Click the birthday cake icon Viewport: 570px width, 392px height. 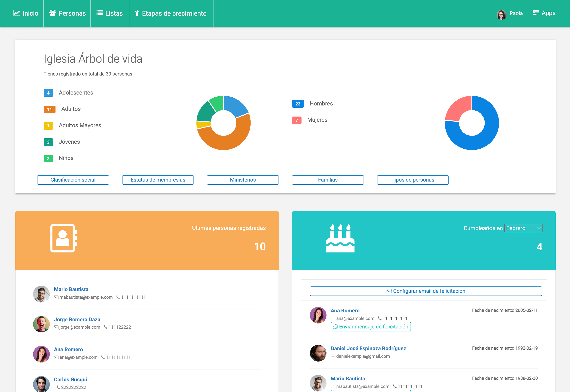(340, 238)
